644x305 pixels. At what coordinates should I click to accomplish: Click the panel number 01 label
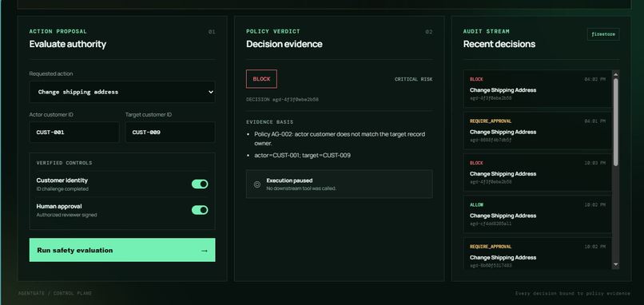(x=212, y=32)
